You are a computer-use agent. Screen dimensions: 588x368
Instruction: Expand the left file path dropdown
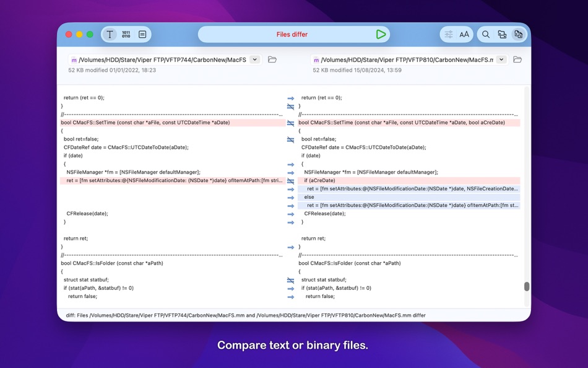click(x=255, y=59)
